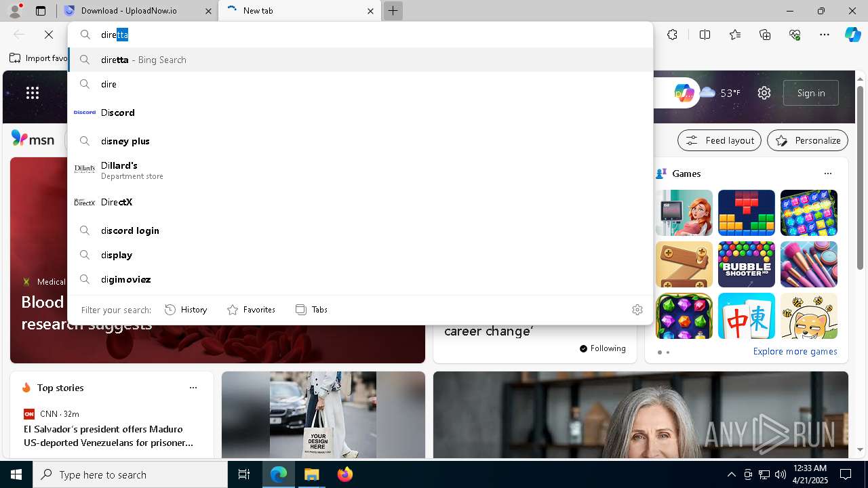Open the Bubble Shooter game thumbnail
868x488 pixels.
click(x=747, y=264)
